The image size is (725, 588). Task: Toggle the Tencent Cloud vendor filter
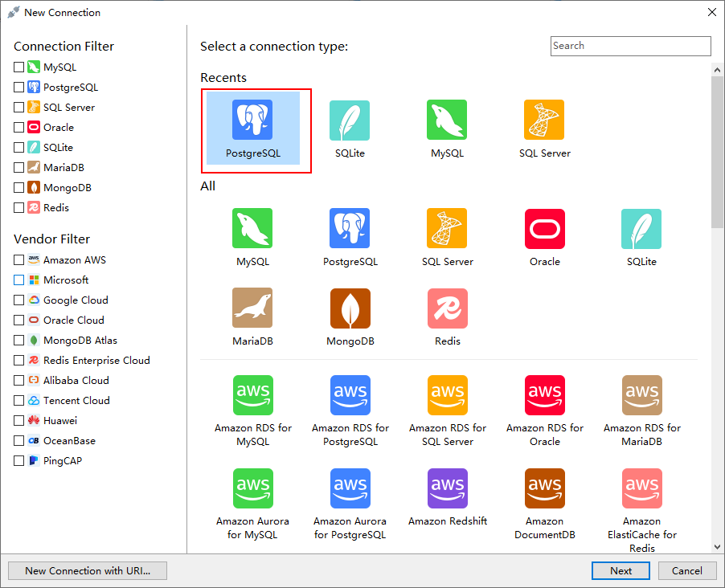[19, 400]
